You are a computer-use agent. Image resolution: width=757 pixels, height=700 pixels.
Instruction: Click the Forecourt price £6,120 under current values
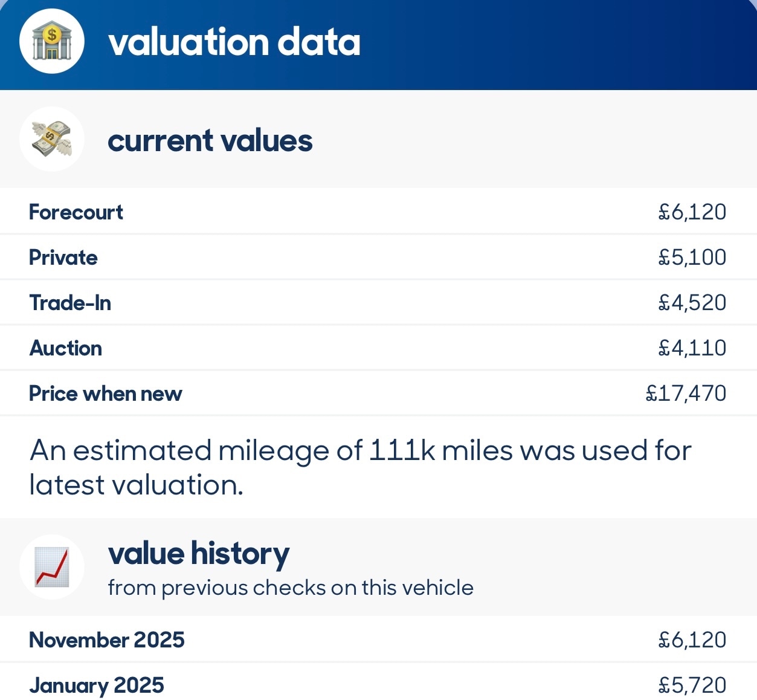pos(692,212)
